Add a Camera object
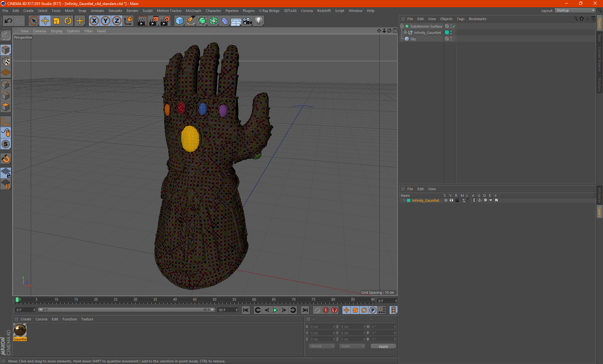The image size is (603, 364). tap(247, 21)
